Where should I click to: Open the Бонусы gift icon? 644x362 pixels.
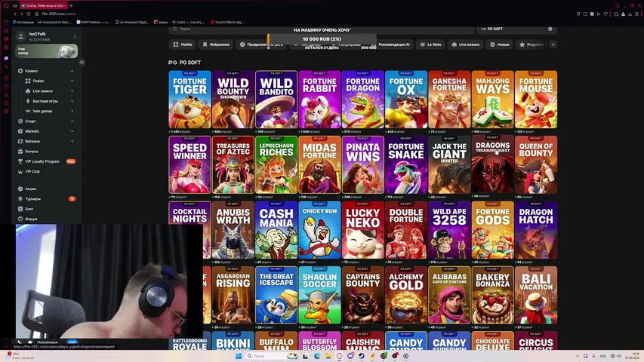(x=20, y=152)
